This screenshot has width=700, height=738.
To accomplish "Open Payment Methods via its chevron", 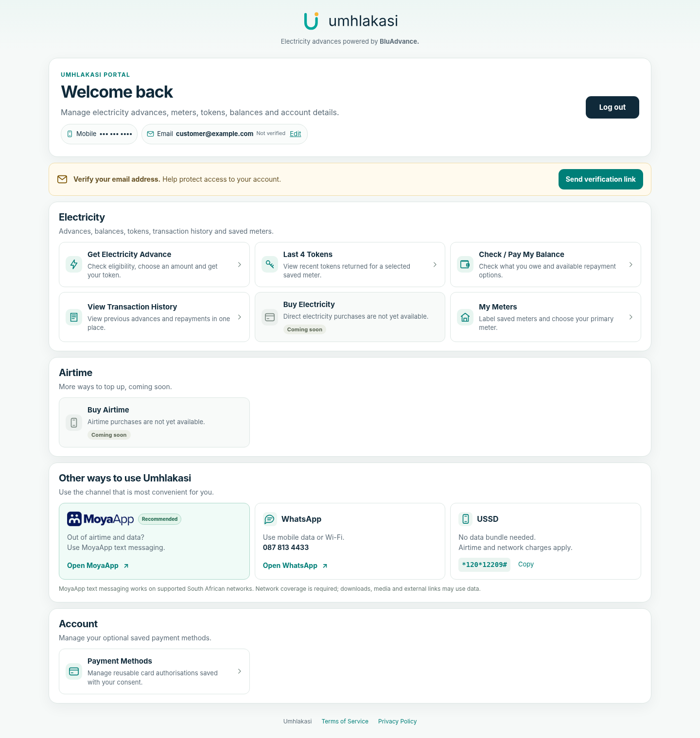I will coord(239,671).
